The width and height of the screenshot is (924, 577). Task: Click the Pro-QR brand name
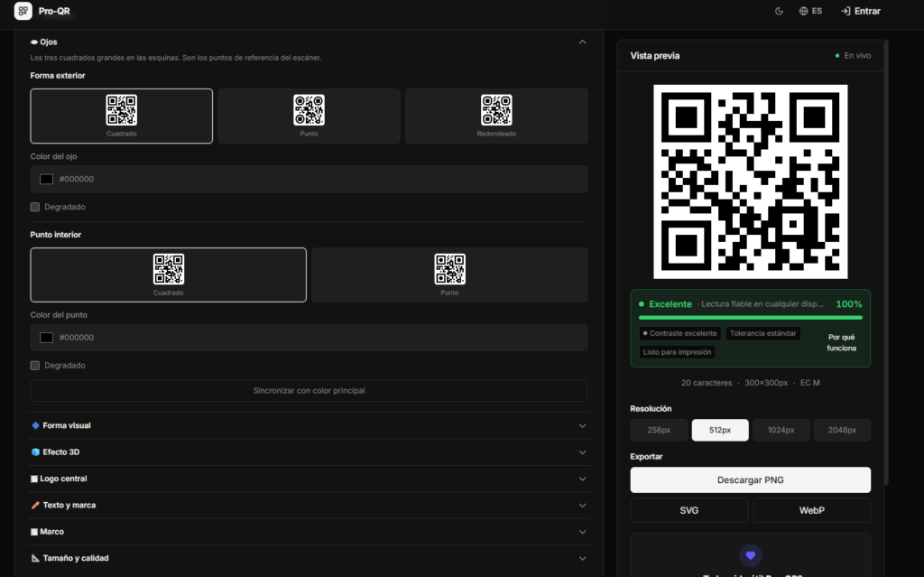54,11
